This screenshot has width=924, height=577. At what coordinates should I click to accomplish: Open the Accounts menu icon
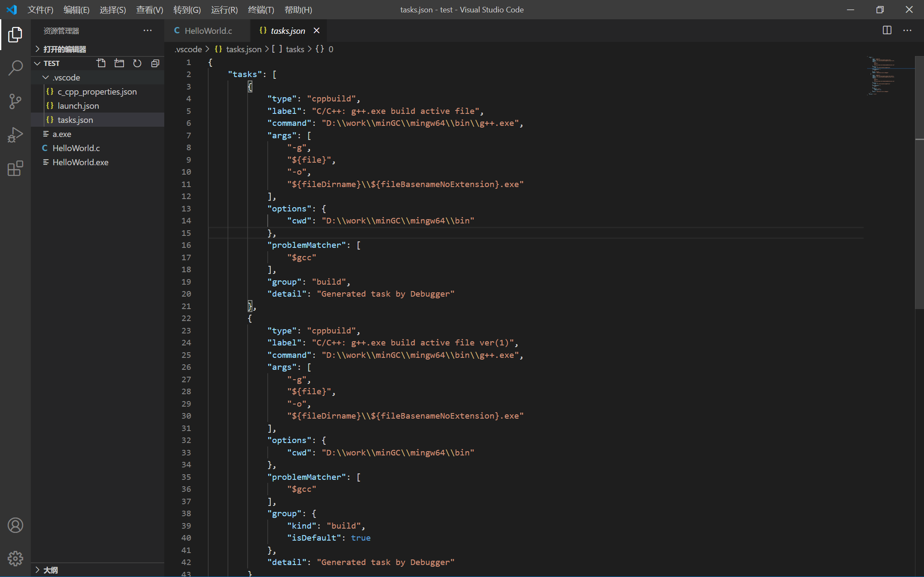15,525
